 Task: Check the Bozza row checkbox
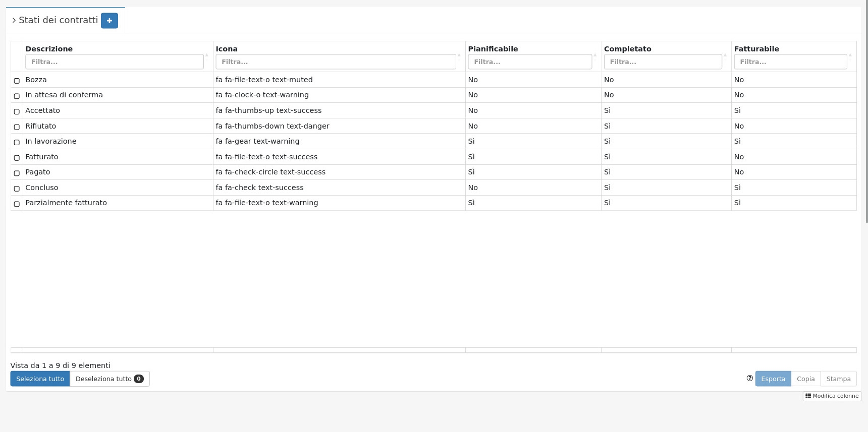[x=17, y=81]
